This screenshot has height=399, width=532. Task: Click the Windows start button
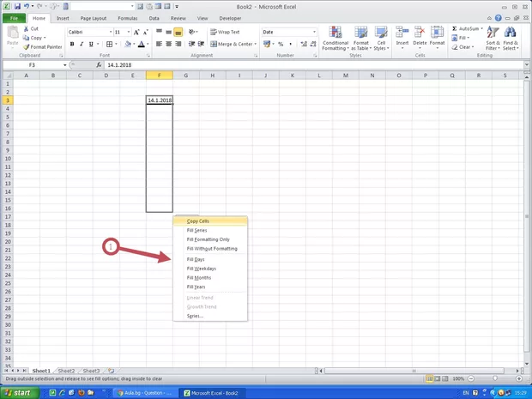(17, 393)
